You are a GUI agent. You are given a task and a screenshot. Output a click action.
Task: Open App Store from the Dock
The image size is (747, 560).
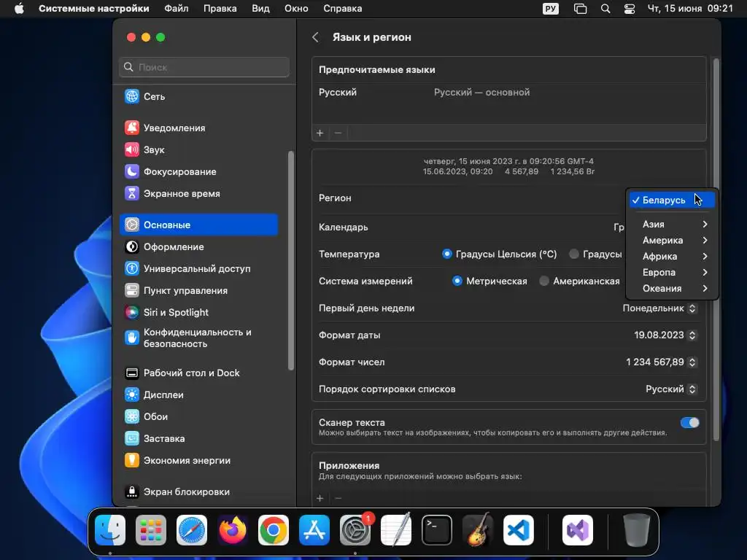[314, 530]
